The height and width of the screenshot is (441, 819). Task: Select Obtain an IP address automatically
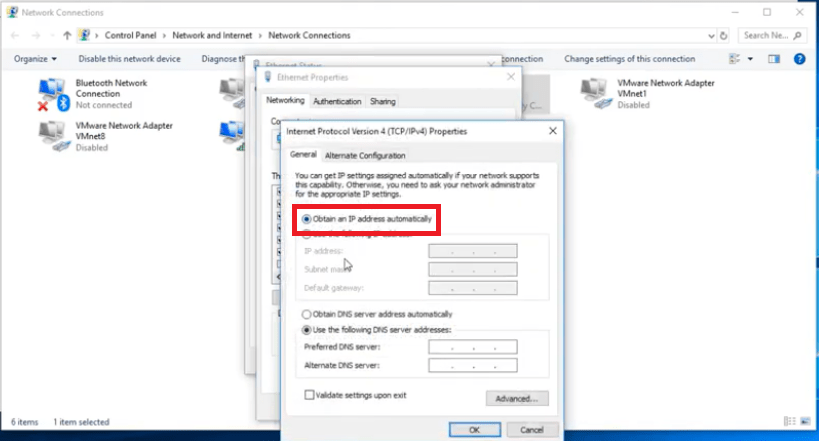pyautogui.click(x=308, y=218)
